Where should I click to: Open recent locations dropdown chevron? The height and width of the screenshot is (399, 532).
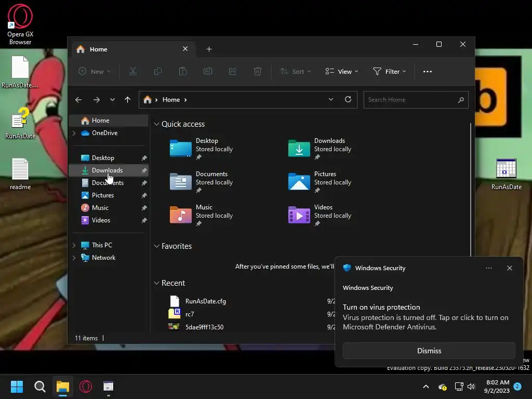pos(112,100)
